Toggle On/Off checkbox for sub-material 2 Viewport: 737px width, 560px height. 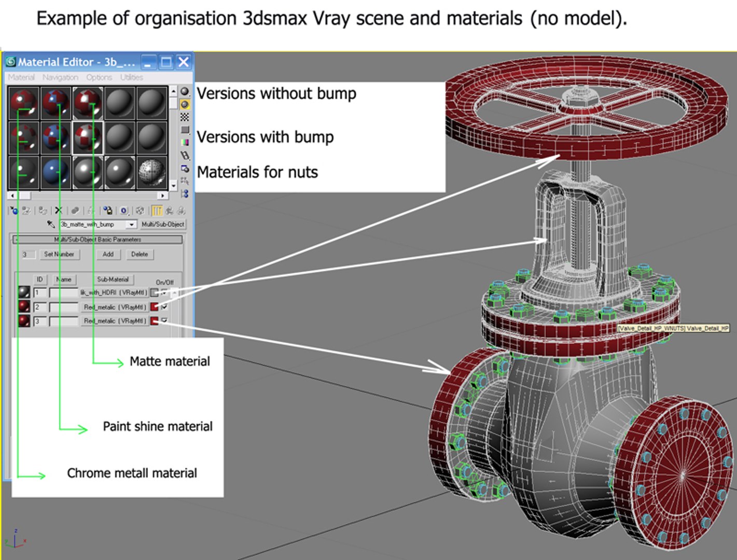pyautogui.click(x=164, y=307)
